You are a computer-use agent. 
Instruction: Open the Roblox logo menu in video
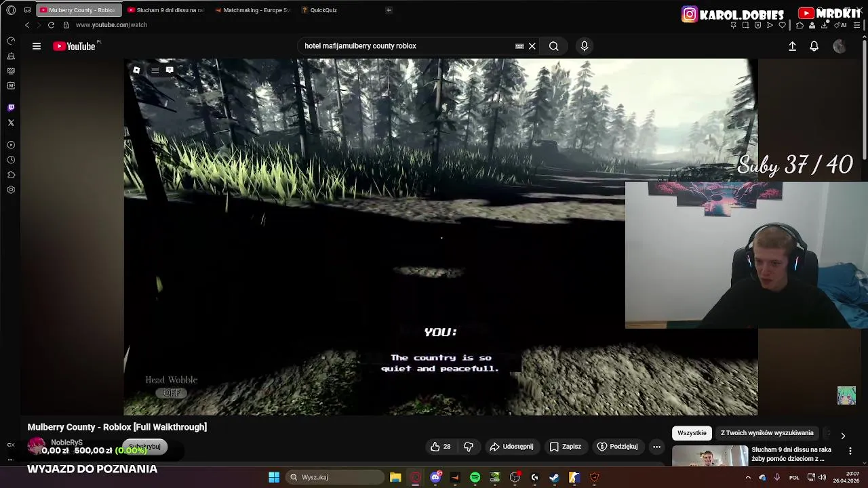click(x=136, y=70)
